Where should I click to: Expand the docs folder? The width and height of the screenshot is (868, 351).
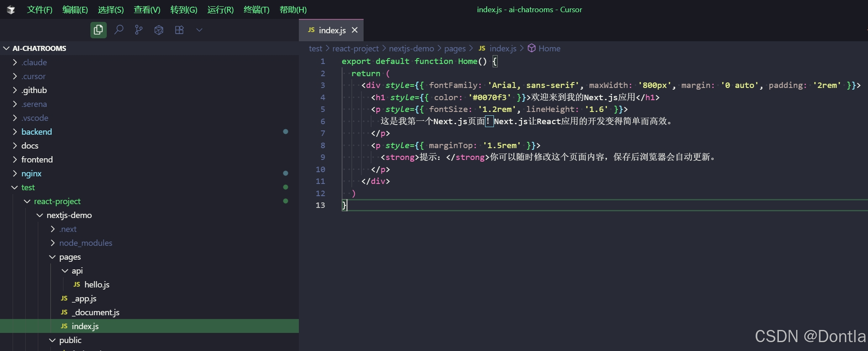149,146
